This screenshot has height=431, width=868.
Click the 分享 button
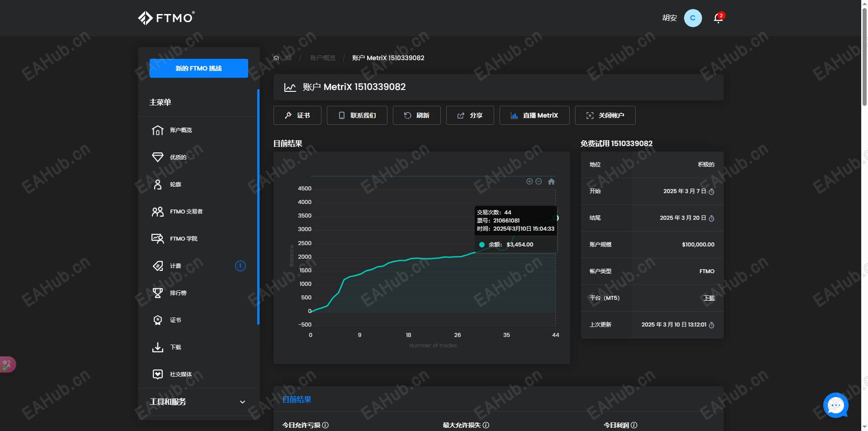(470, 115)
